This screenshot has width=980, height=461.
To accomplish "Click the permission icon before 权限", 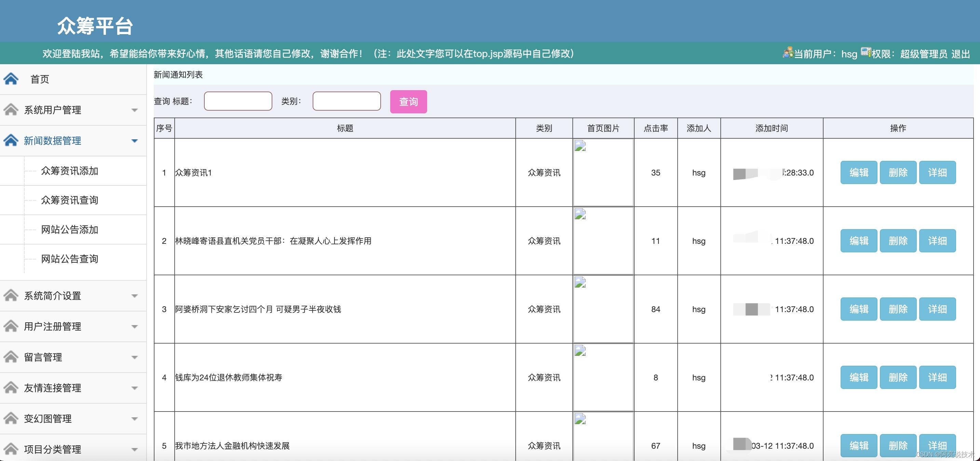I will point(866,53).
